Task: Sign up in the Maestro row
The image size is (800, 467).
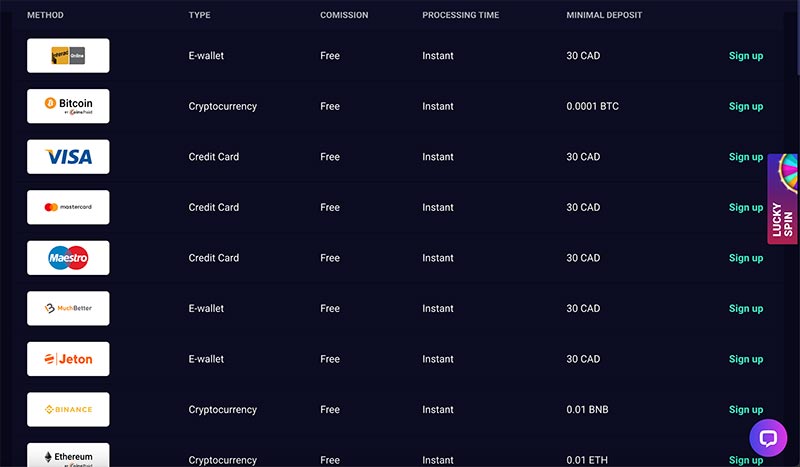Action: point(746,258)
